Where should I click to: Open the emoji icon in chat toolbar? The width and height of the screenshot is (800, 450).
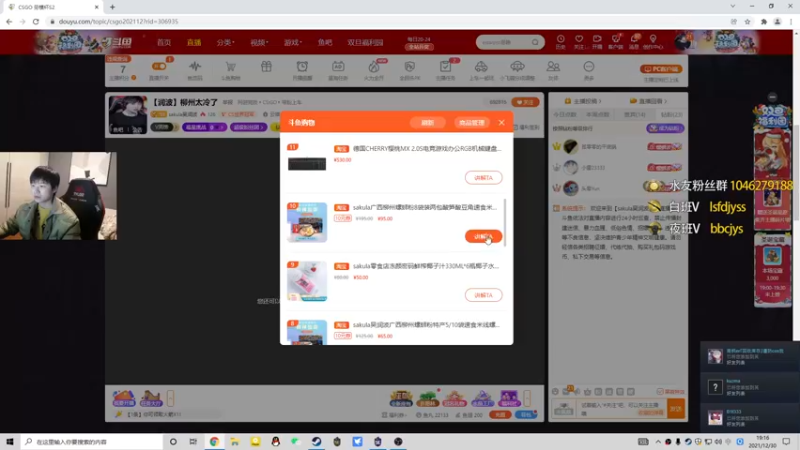(555, 392)
